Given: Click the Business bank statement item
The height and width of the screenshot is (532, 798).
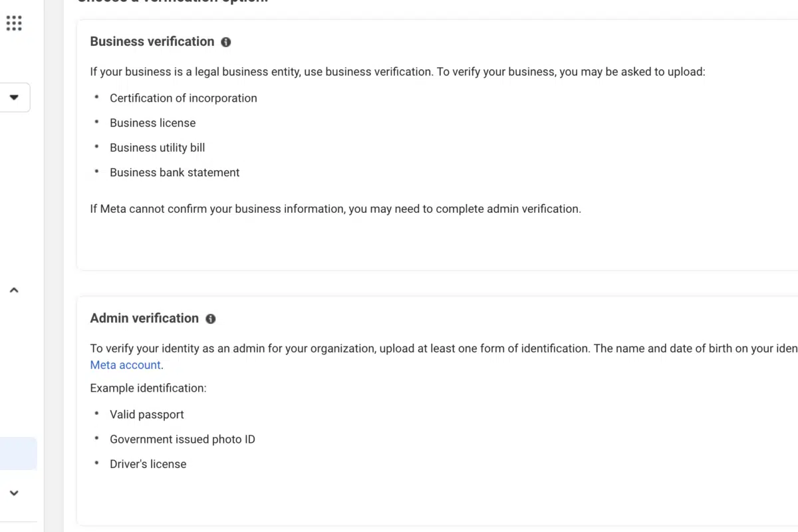Looking at the screenshot, I should point(175,172).
